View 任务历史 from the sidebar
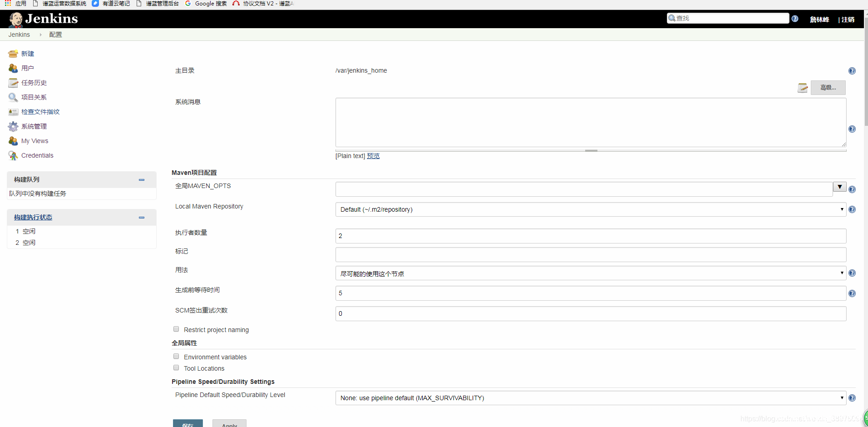The image size is (868, 427). 34,83
